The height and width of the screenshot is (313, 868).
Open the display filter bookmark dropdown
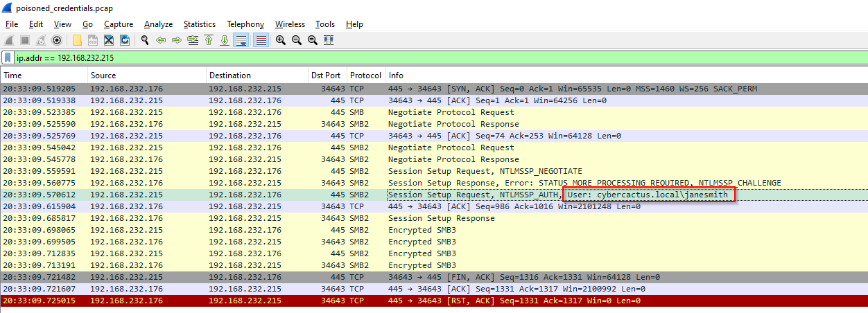click(x=8, y=58)
